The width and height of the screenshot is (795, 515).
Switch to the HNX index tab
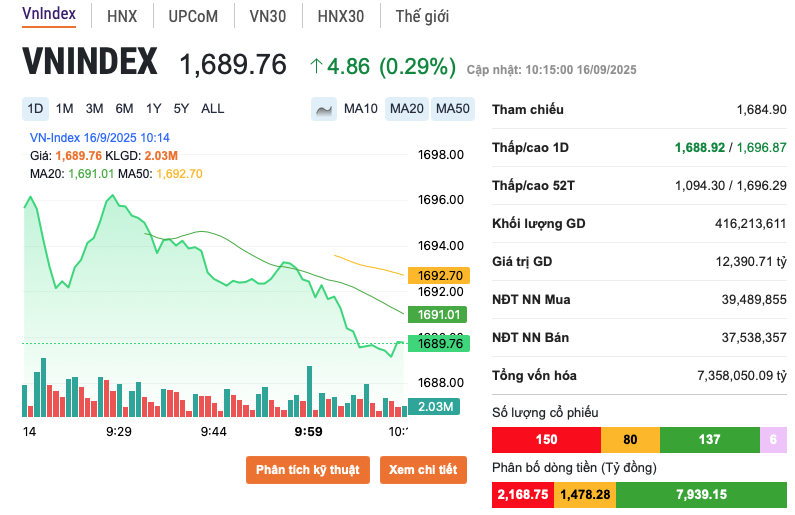tap(122, 16)
